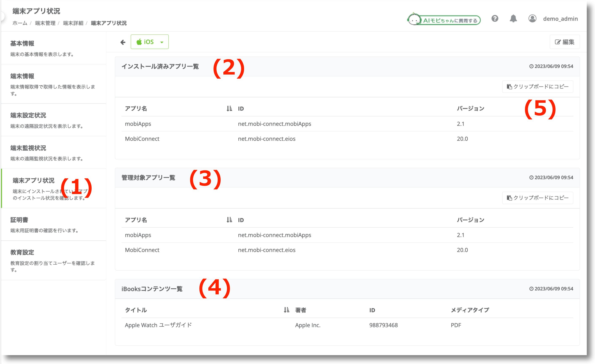
Task: Copy installed apps list to clipboard
Action: click(538, 87)
